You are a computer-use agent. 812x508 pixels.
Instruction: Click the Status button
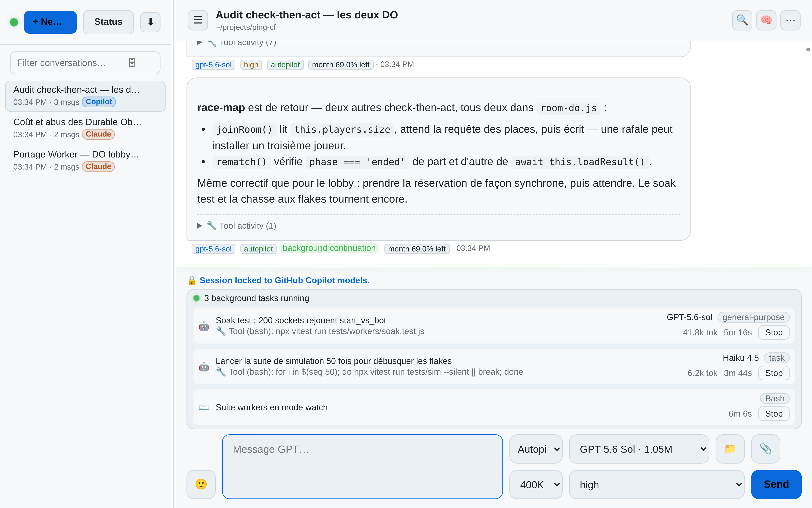[108, 22]
